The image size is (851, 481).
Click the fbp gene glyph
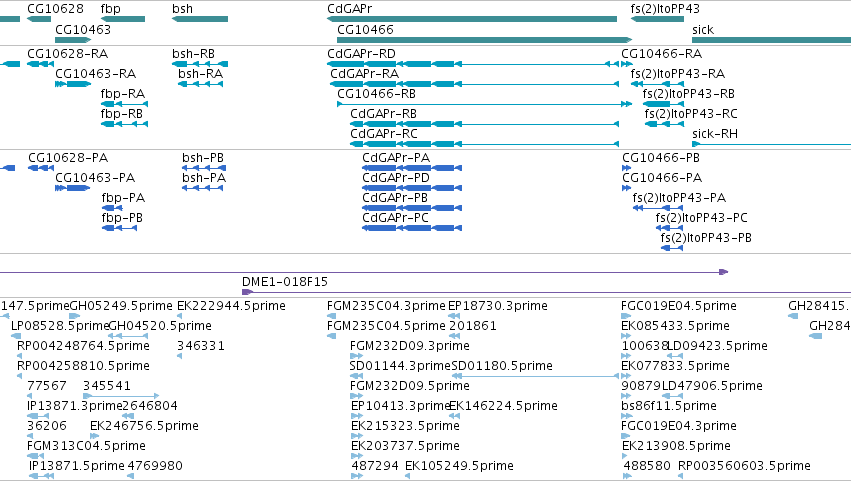(123, 19)
